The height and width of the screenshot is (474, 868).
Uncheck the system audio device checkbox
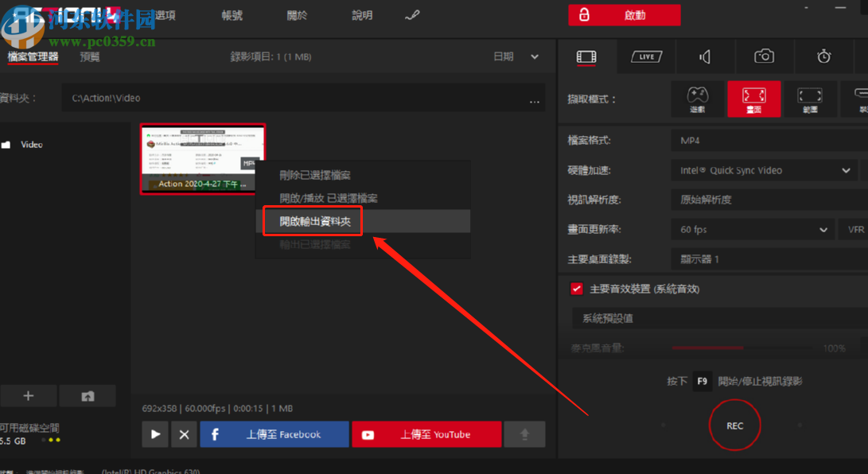576,289
